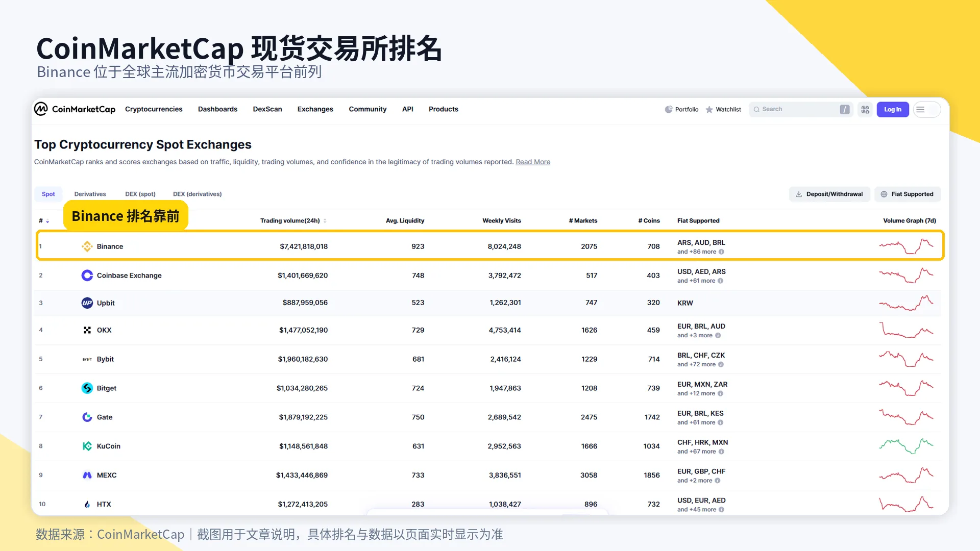Sort by rank number column arrow
Screen dimensions: 980x551
(47, 221)
